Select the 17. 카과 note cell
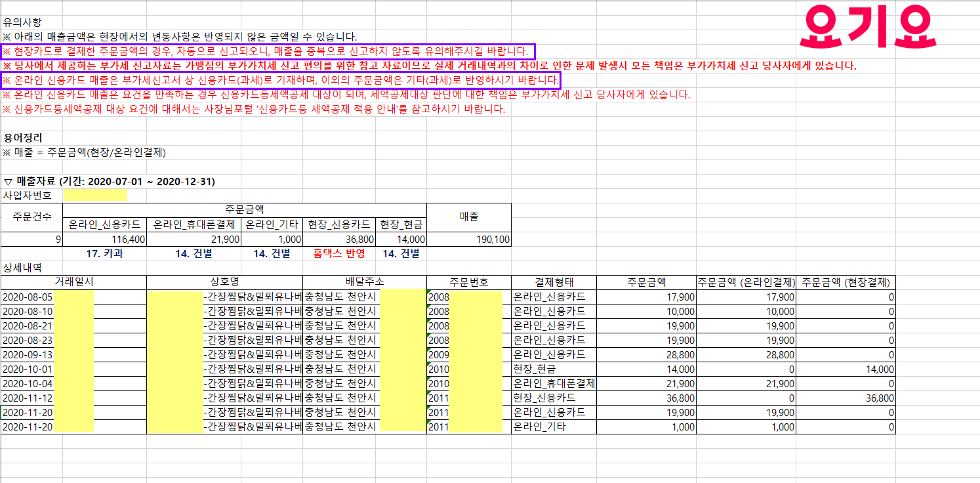The image size is (980, 483). point(105,253)
